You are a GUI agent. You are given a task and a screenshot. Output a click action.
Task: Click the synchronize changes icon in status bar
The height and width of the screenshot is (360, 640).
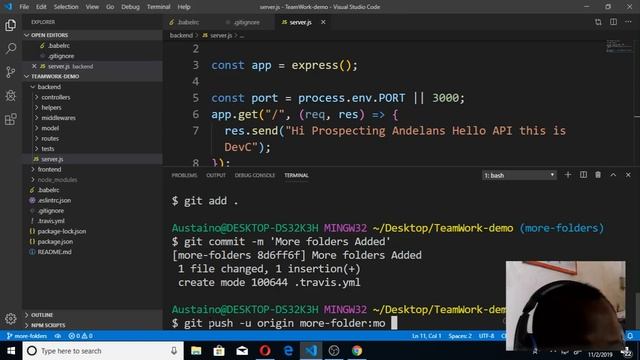pyautogui.click(x=58, y=336)
